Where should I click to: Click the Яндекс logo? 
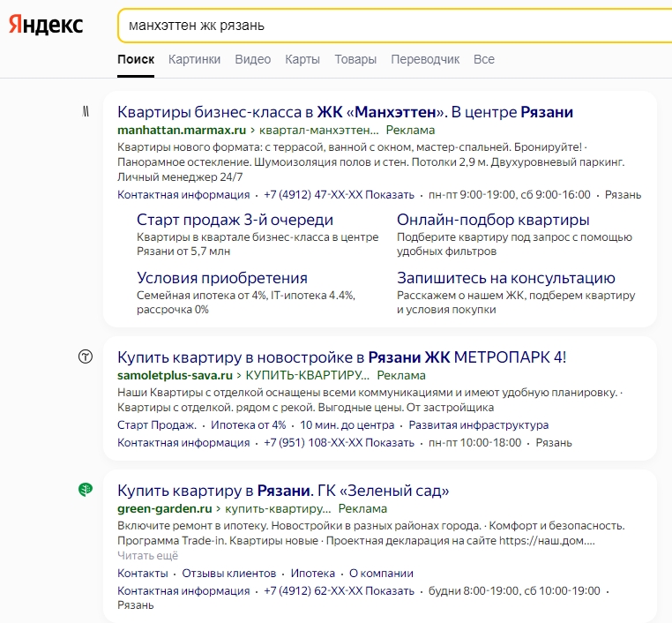46,26
